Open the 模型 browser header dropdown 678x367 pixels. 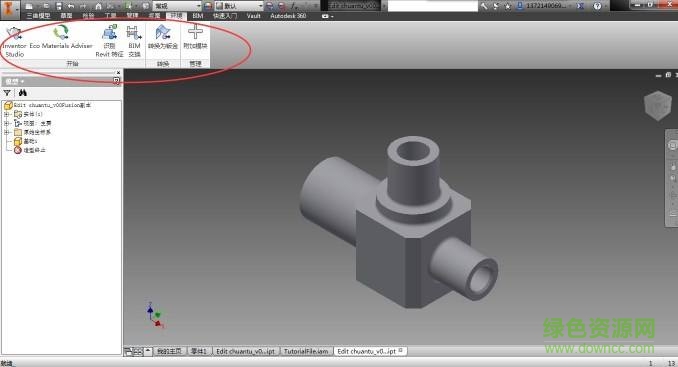pyautogui.click(x=15, y=81)
